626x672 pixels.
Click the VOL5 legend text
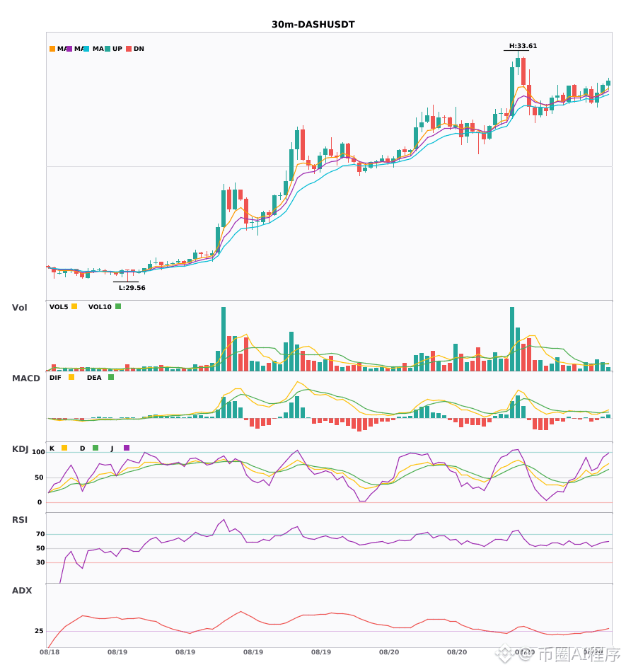pos(59,307)
